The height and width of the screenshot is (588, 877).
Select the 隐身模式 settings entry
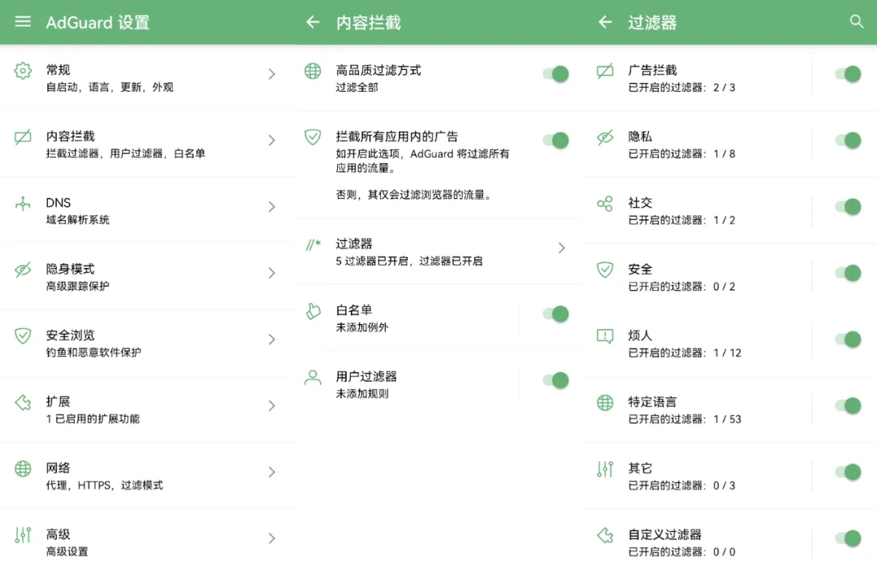tap(146, 276)
